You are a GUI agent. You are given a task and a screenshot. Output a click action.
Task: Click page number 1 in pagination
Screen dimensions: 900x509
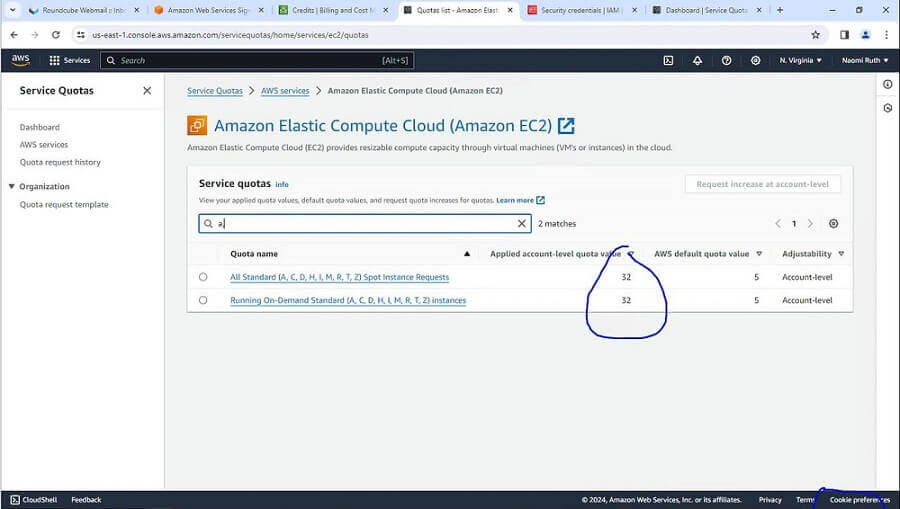point(794,224)
